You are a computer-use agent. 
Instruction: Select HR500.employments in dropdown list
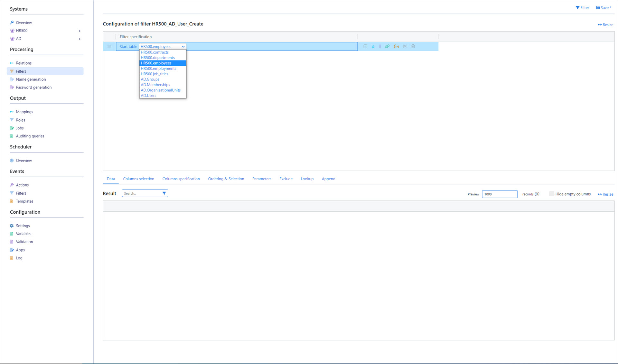click(158, 69)
